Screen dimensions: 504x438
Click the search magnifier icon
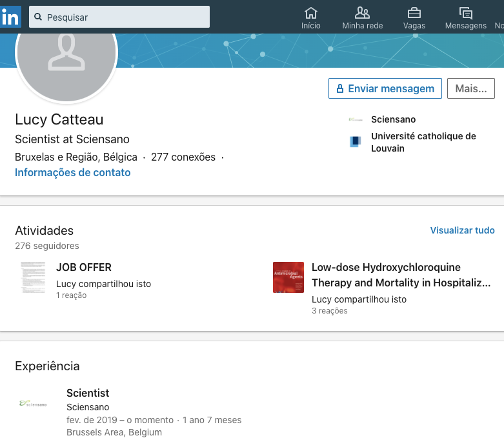[x=38, y=17]
